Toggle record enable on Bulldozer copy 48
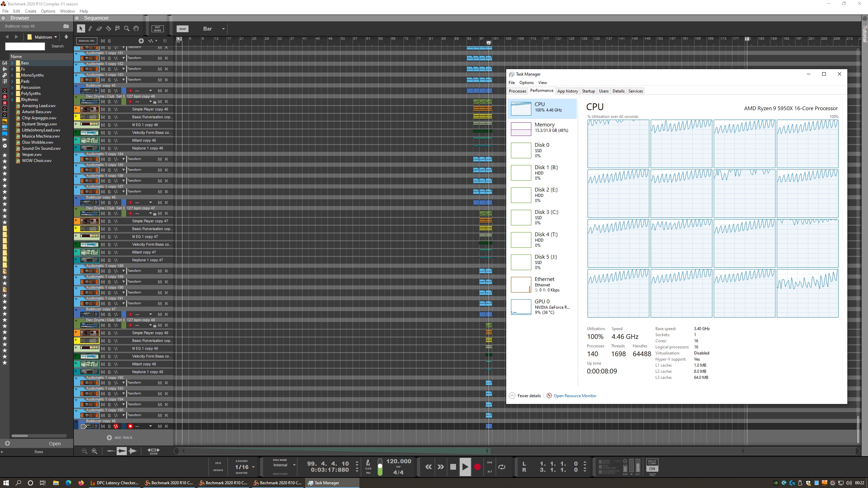 tap(130, 426)
